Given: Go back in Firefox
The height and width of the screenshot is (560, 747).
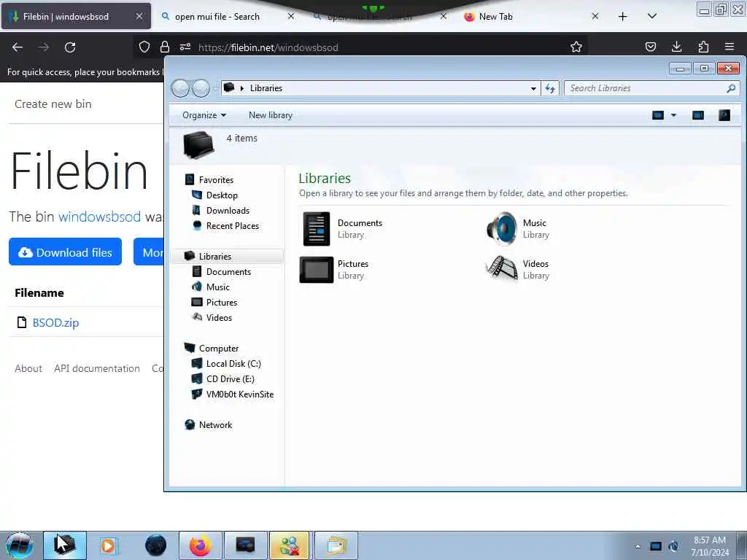Looking at the screenshot, I should [x=18, y=47].
